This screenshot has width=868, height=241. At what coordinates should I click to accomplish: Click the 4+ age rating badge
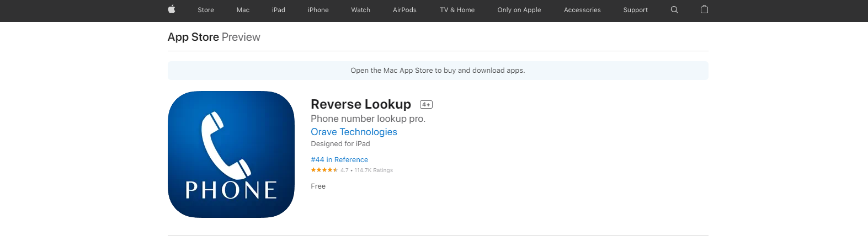(426, 104)
